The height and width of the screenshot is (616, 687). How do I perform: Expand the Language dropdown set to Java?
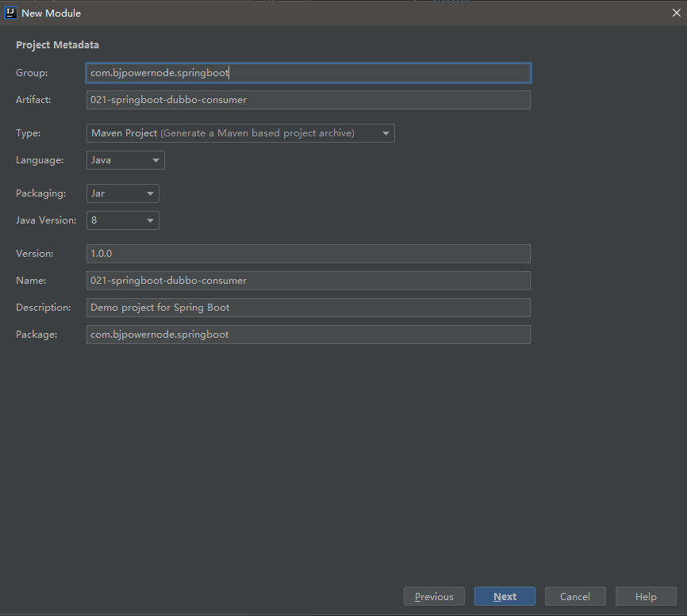coord(125,160)
